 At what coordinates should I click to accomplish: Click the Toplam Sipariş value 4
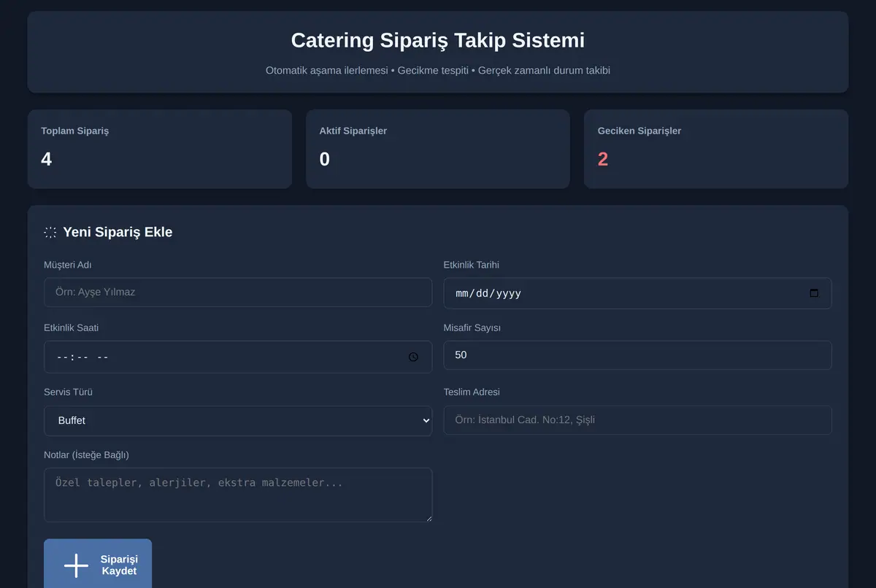point(47,159)
